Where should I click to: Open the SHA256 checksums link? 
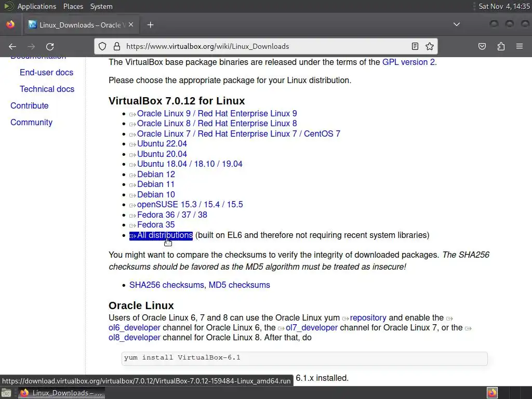[167, 285]
